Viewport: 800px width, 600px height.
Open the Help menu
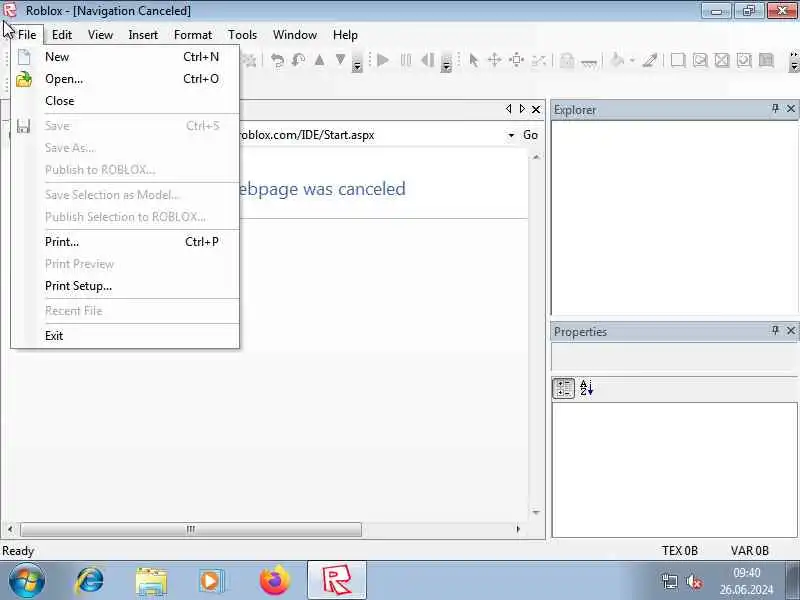[345, 35]
